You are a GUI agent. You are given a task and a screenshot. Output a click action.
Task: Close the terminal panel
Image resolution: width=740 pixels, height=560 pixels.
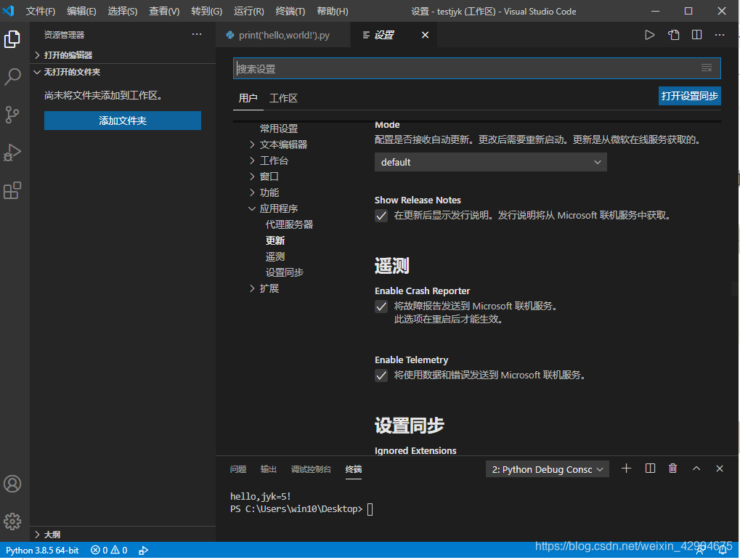pos(719,468)
